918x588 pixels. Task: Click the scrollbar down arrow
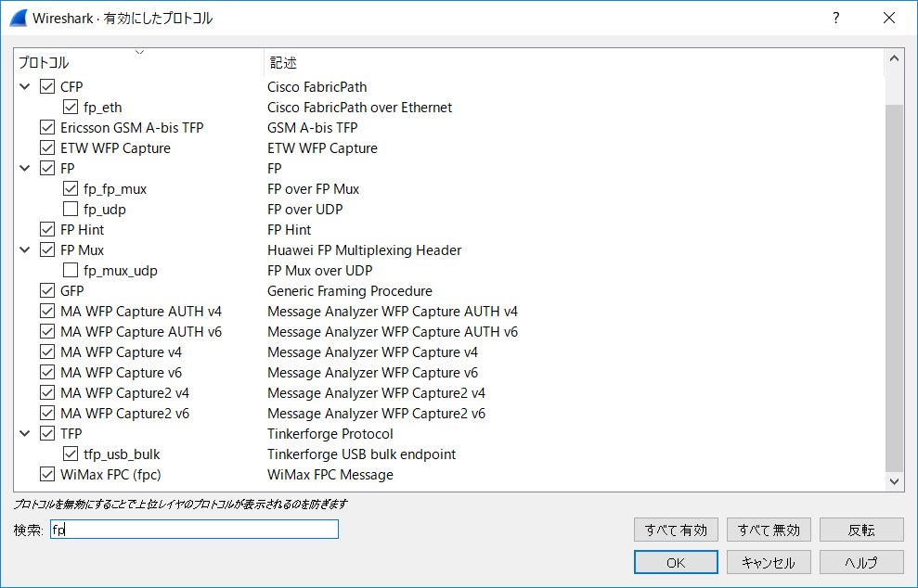pyautogui.click(x=894, y=481)
